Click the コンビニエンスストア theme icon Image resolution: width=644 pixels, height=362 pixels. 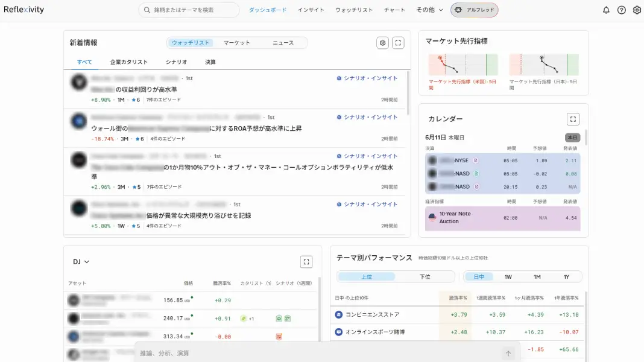[x=338, y=315]
